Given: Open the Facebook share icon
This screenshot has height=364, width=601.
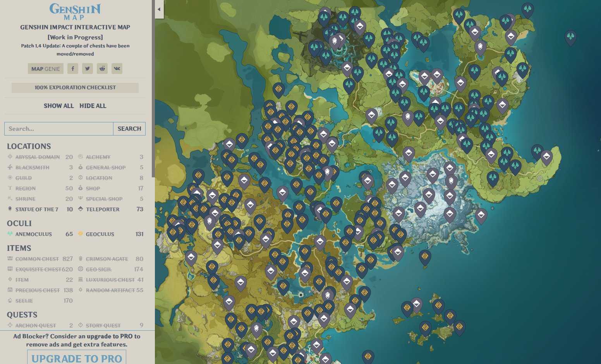Looking at the screenshot, I should pos(73,69).
